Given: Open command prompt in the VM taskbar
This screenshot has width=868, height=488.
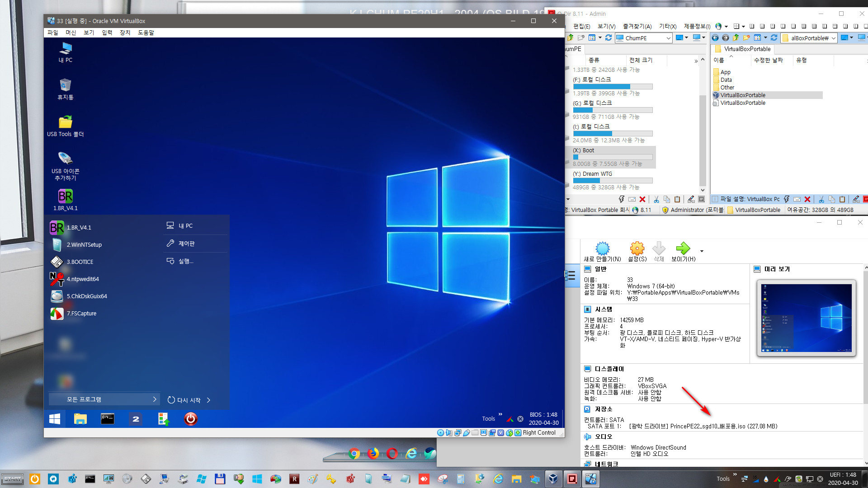Looking at the screenshot, I should click(x=108, y=419).
